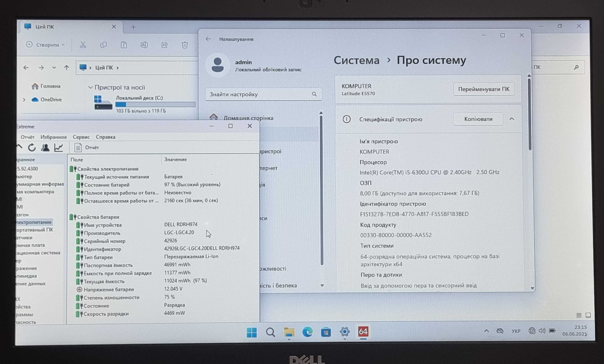The image size is (604, 364).
Task: Click the AIDA64 report document icon
Action: [x=78, y=147]
